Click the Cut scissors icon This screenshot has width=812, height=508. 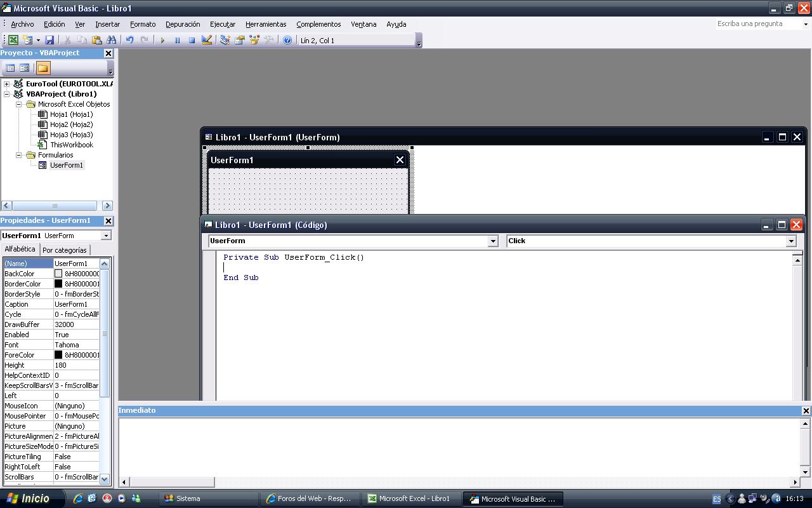tap(67, 40)
